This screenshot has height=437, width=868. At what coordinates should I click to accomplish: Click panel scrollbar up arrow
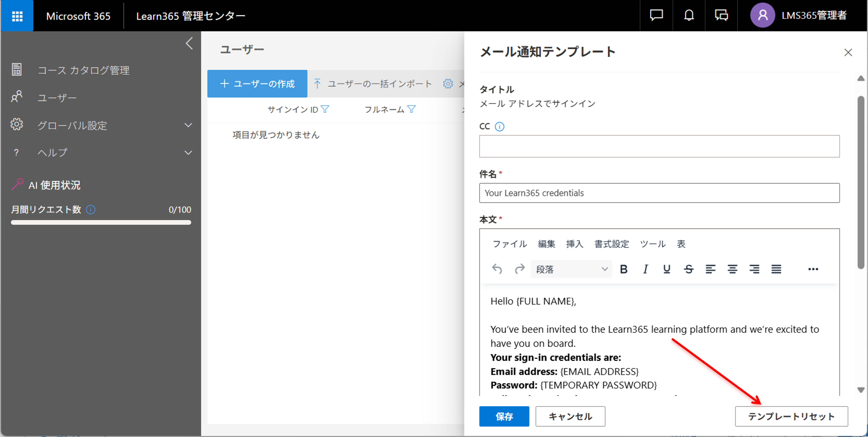pyautogui.click(x=861, y=78)
